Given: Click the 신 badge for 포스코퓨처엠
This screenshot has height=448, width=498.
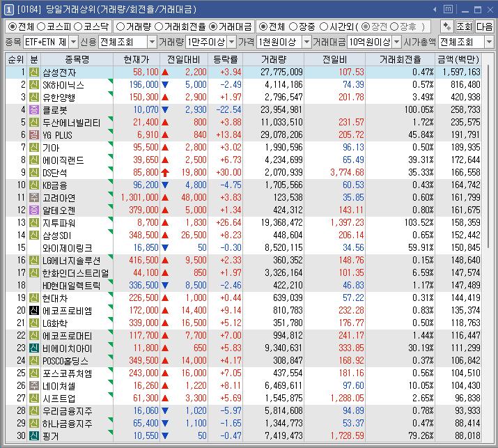Looking at the screenshot, I should (x=34, y=373).
